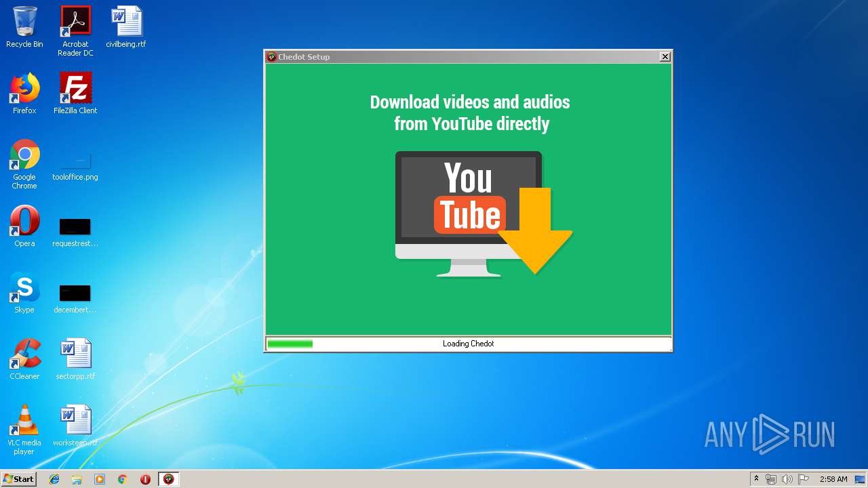The height and width of the screenshot is (488, 868).
Task: Click the YouTube monitor illustration
Action: pyautogui.click(x=469, y=213)
